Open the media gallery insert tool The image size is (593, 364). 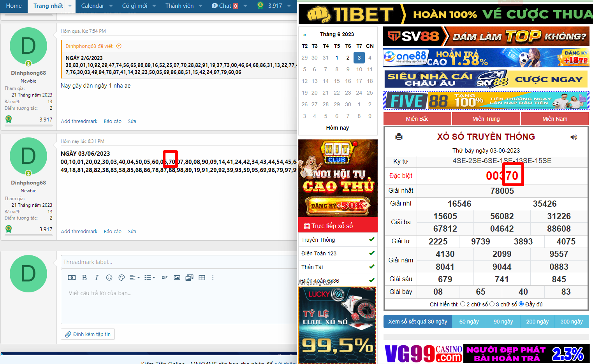pyautogui.click(x=189, y=278)
